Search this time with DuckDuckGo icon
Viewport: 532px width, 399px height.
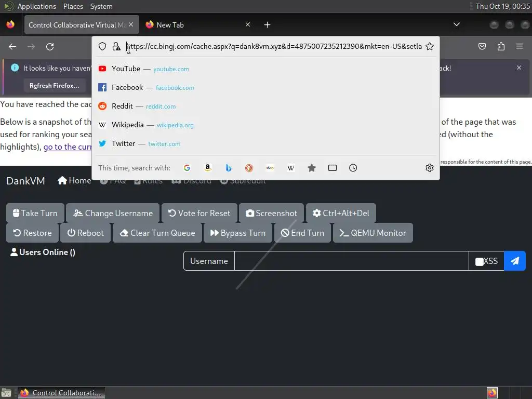(249, 168)
